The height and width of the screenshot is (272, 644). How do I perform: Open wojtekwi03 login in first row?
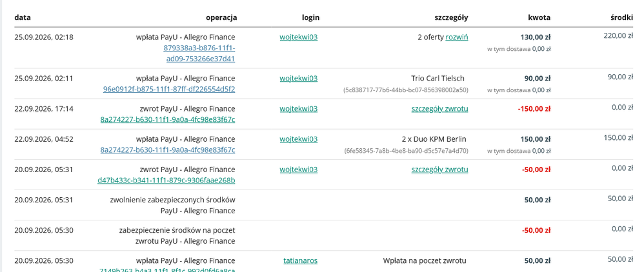click(299, 37)
